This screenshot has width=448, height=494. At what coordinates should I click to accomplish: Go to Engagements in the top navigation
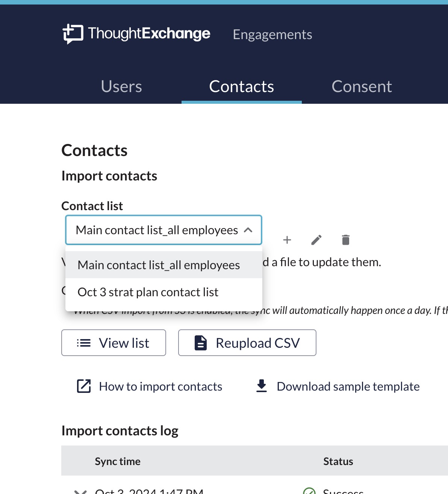(x=272, y=35)
